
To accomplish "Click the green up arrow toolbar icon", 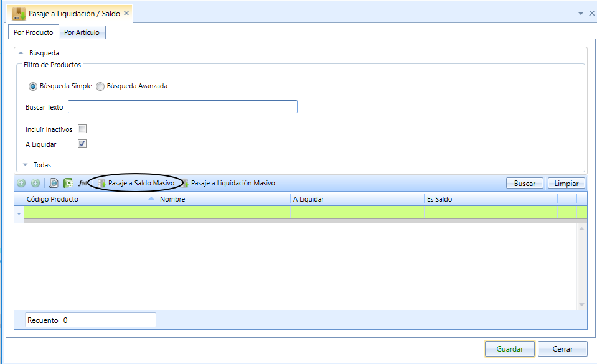I will point(21,183).
